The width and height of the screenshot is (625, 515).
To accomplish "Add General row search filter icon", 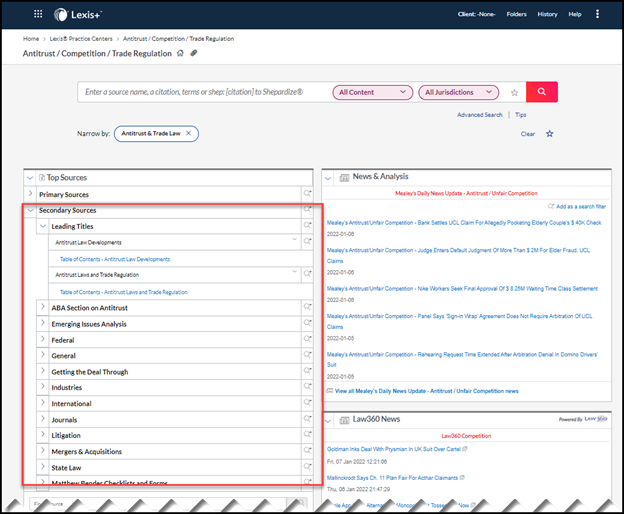I will [x=307, y=355].
